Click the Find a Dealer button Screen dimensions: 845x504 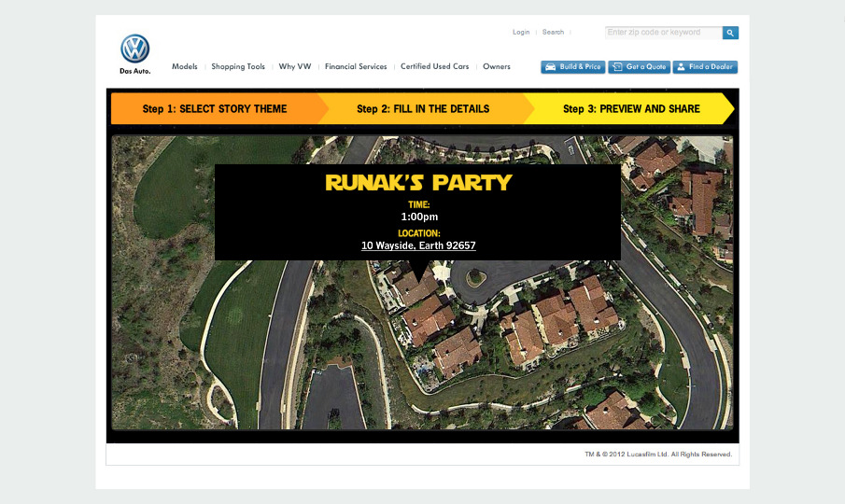(x=705, y=67)
